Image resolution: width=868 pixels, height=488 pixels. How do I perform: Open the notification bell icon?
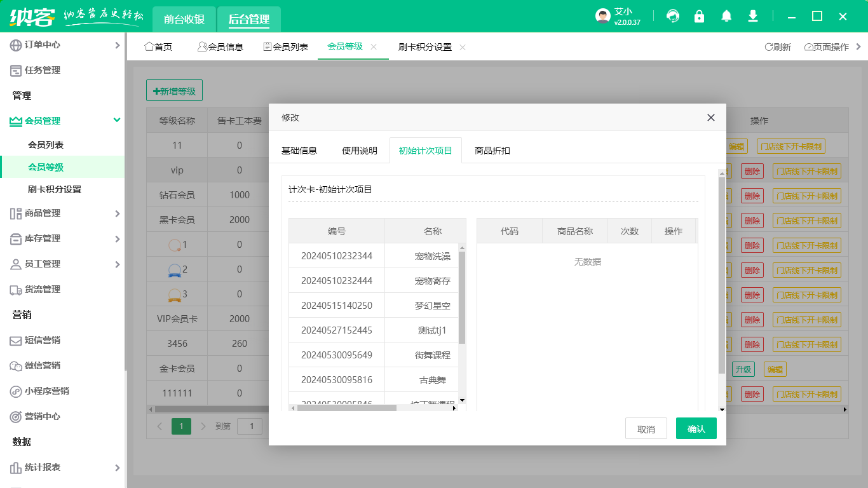(x=726, y=16)
